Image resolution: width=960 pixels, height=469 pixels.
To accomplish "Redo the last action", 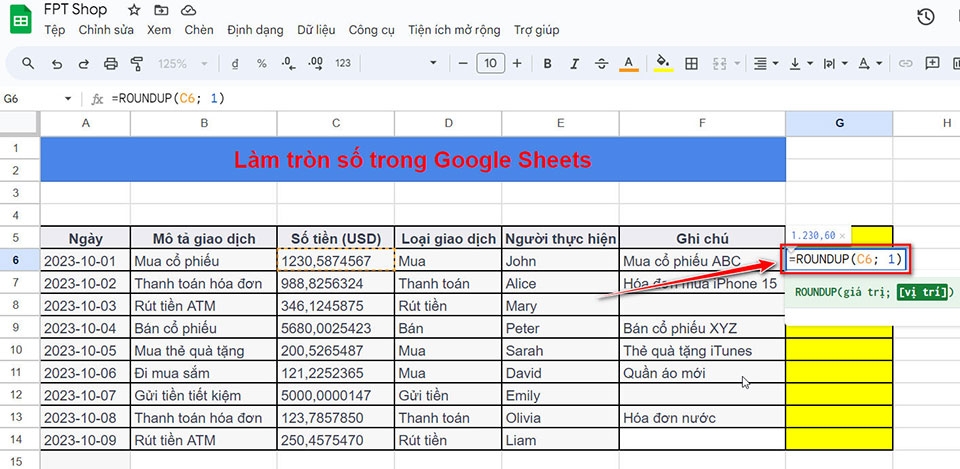I will coord(84,63).
